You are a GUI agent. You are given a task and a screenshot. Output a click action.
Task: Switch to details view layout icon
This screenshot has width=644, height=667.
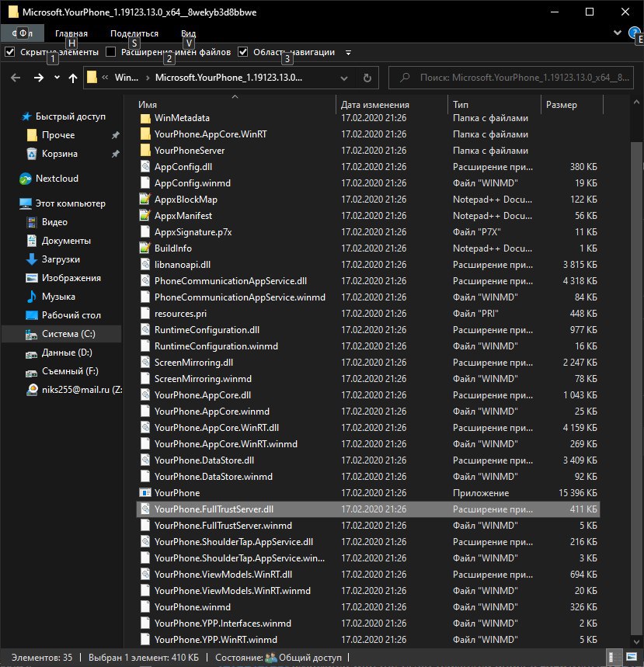tap(614, 657)
